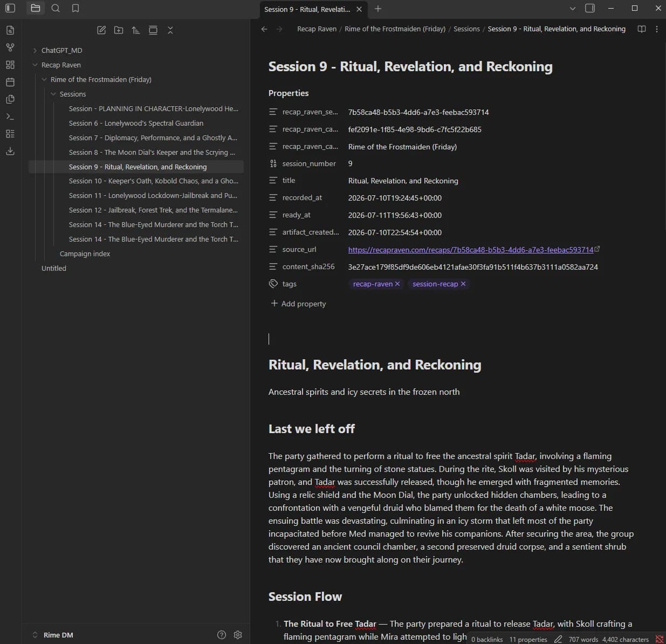Click the sync status icon in status bar

coord(659,639)
